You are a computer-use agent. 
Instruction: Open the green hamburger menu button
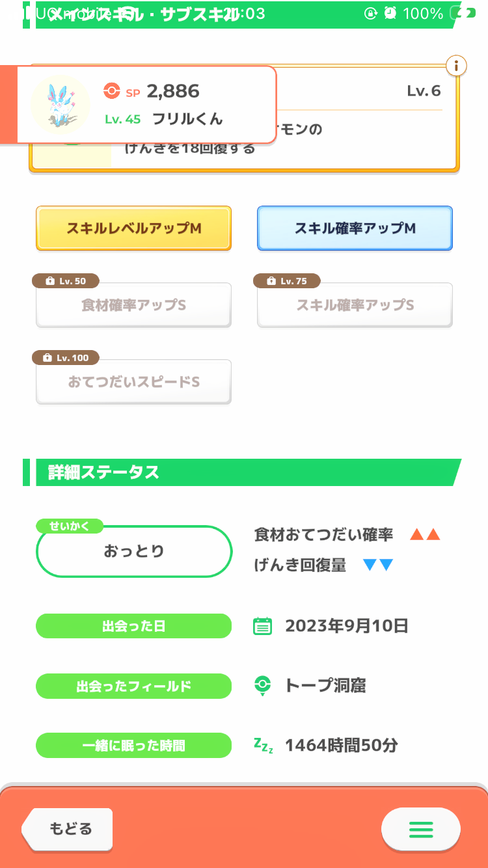click(x=420, y=829)
